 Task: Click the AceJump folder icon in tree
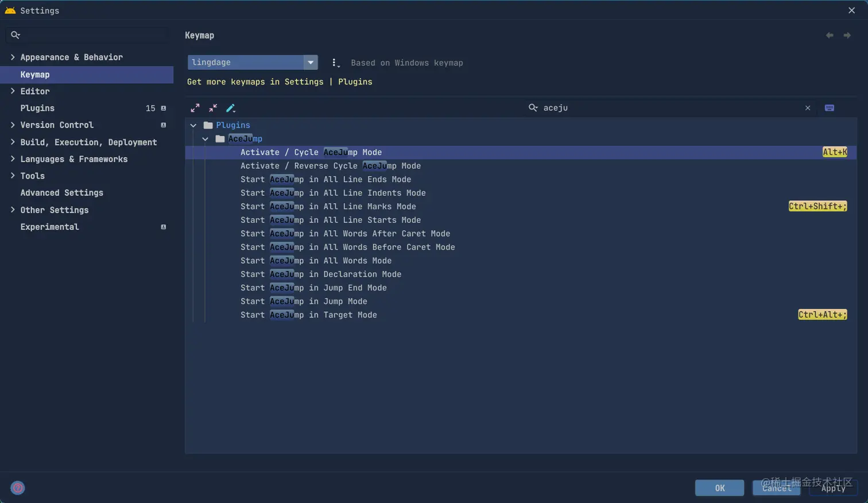pyautogui.click(x=220, y=139)
